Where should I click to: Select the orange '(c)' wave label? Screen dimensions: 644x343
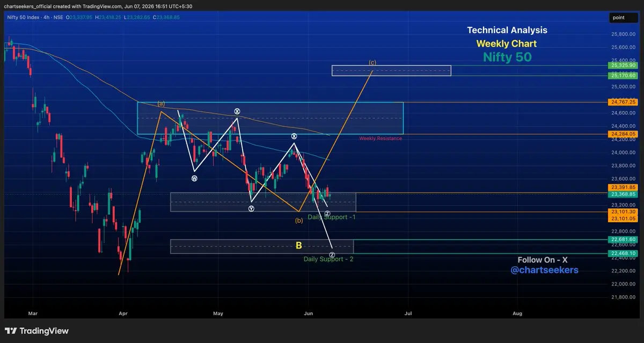pyautogui.click(x=372, y=62)
